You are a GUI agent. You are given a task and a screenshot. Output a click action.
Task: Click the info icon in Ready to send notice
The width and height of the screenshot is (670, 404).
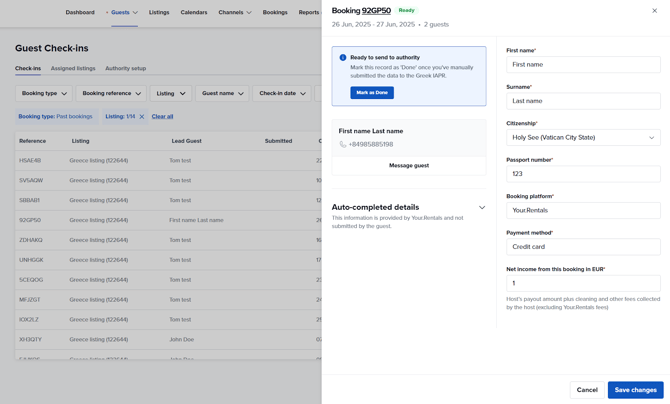(x=343, y=57)
